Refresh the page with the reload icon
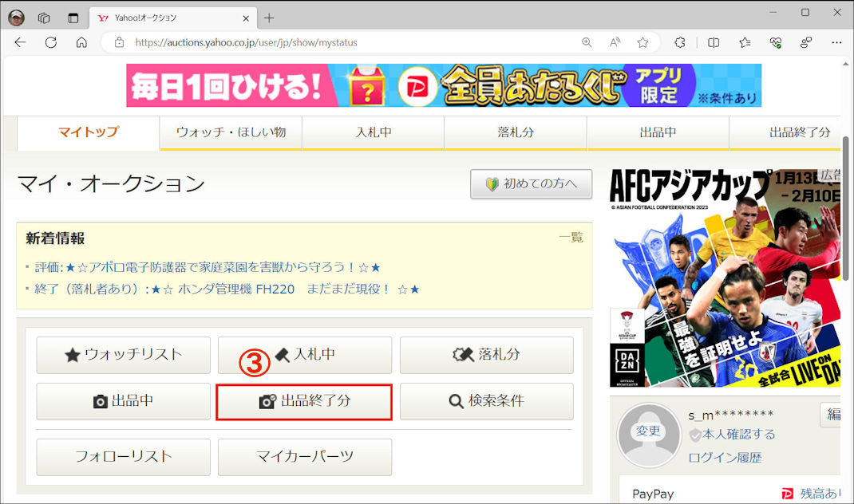Screen dimensions: 854x504 51,42
